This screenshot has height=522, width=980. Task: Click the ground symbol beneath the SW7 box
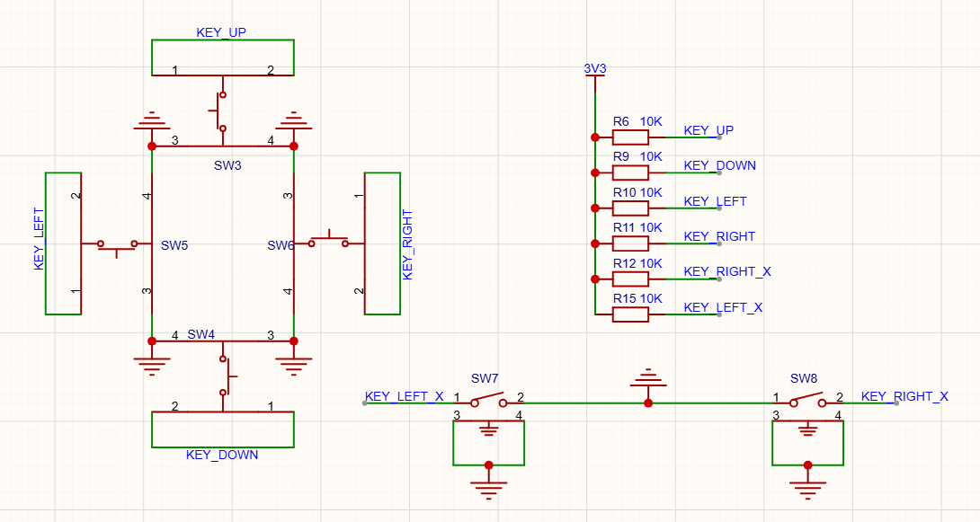tap(489, 489)
